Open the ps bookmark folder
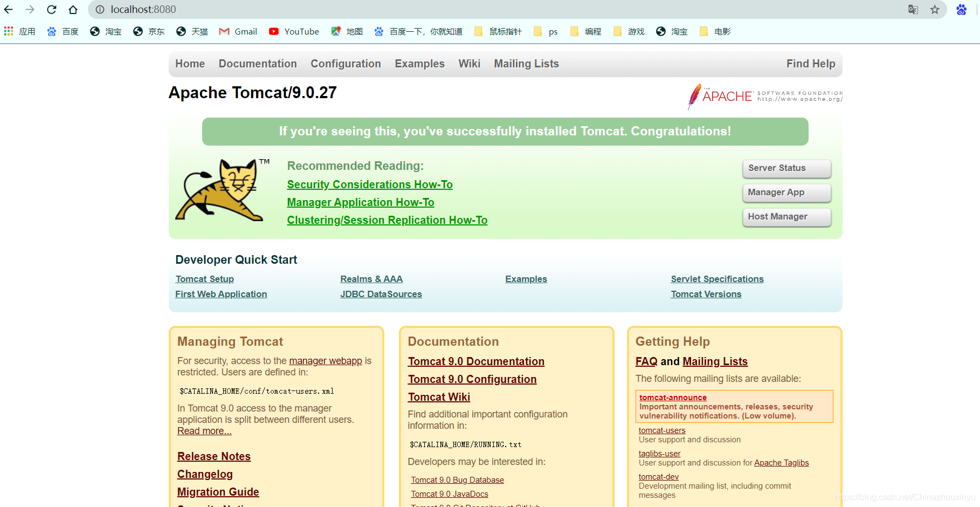The width and height of the screenshot is (980, 507). tap(546, 32)
